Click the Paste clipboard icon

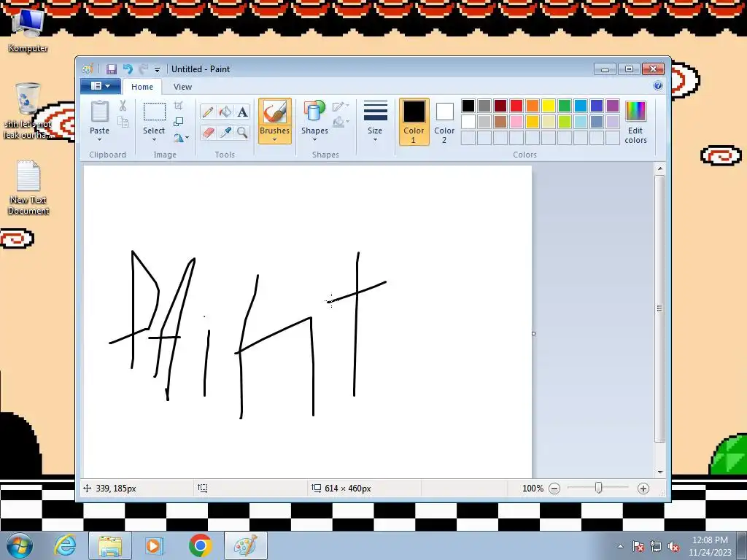(x=99, y=112)
